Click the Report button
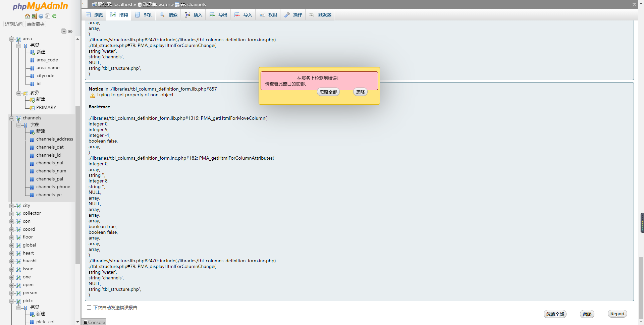This screenshot has width=644, height=325. pyautogui.click(x=617, y=314)
